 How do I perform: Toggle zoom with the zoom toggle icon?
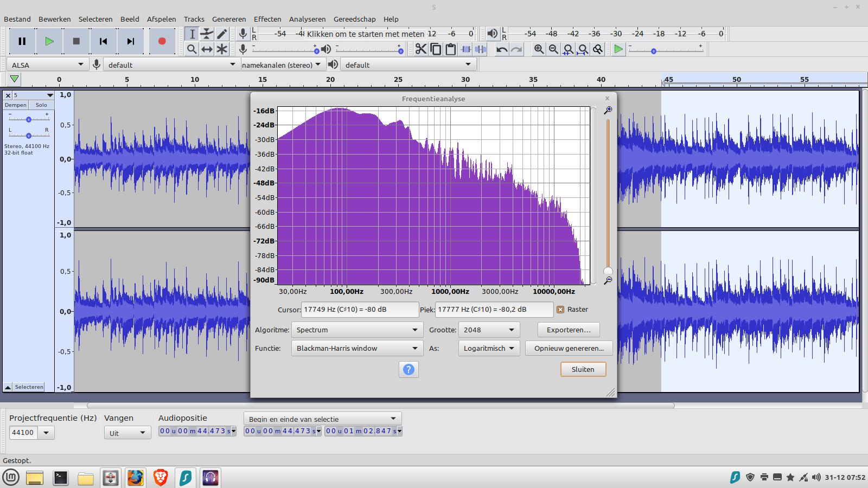[597, 49]
